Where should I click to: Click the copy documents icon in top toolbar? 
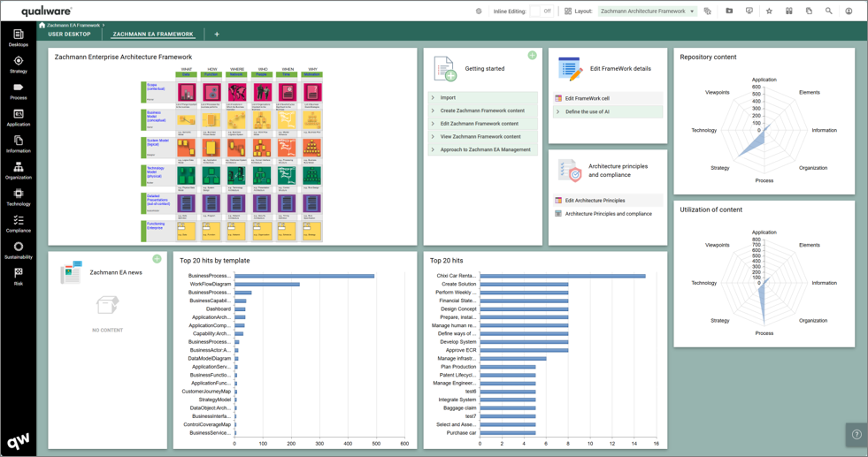click(x=809, y=11)
